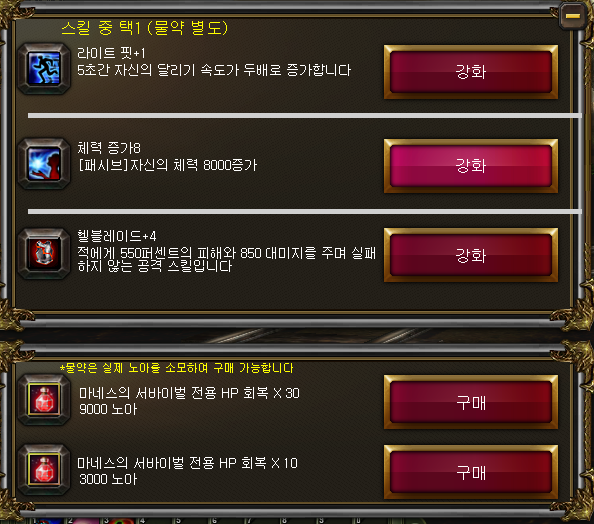Select the HP potion X 30 icon

pyautogui.click(x=44, y=399)
